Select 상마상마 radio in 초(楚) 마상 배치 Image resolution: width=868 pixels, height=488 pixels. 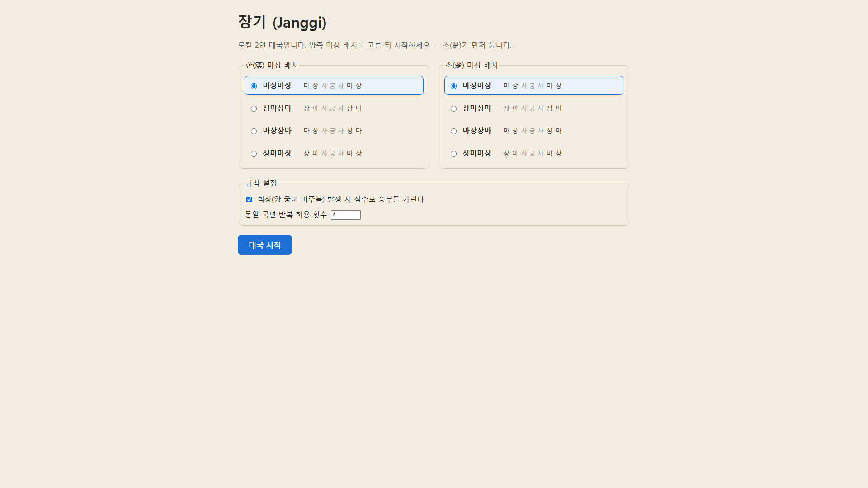click(453, 108)
